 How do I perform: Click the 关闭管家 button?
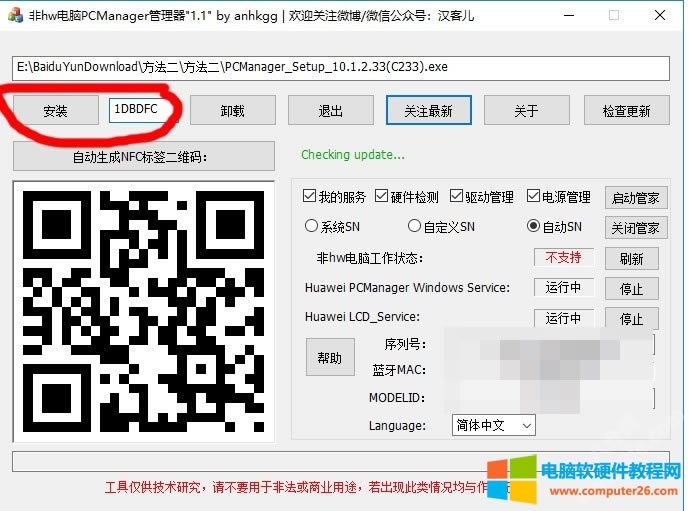click(x=636, y=228)
